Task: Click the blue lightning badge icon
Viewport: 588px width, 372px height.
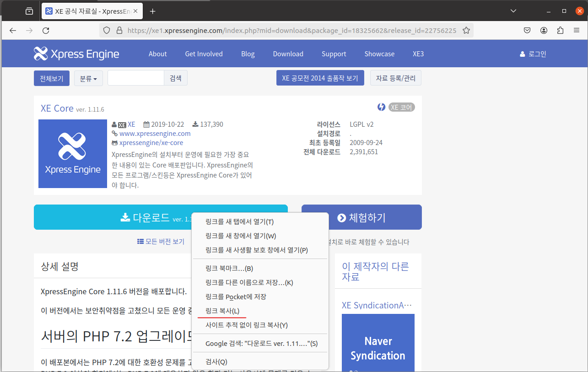Action: (x=381, y=107)
